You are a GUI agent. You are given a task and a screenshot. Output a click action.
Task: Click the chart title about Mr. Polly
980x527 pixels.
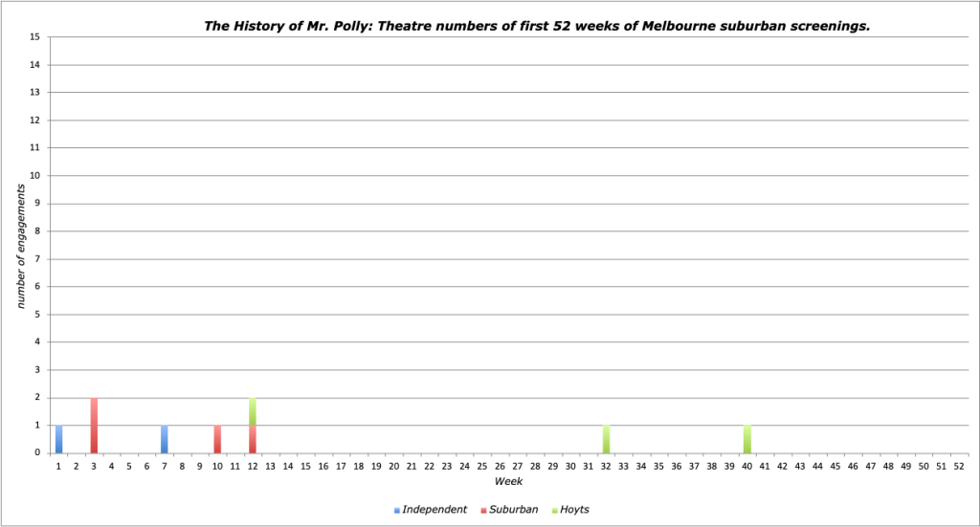[x=537, y=26]
